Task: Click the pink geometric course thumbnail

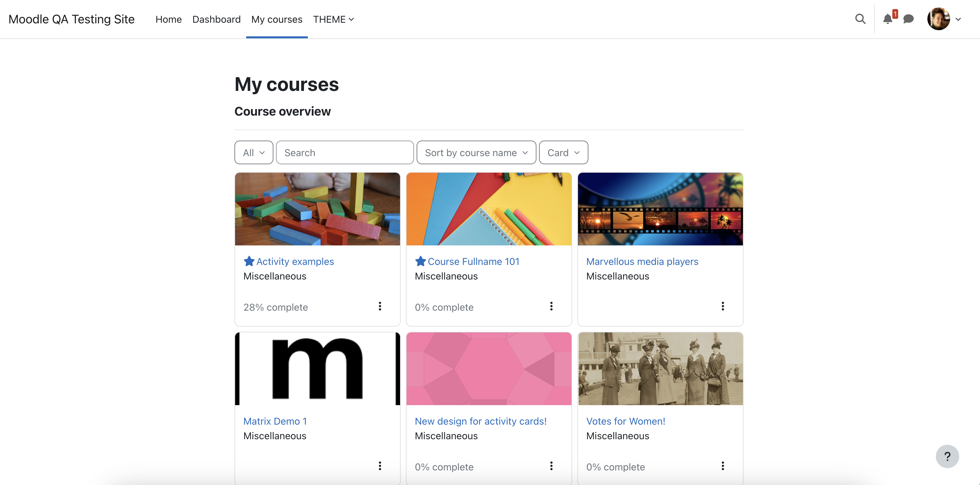Action: tap(488, 368)
